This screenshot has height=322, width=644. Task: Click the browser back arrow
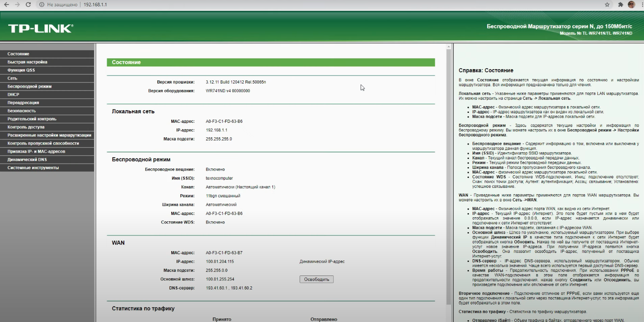pos(6,5)
